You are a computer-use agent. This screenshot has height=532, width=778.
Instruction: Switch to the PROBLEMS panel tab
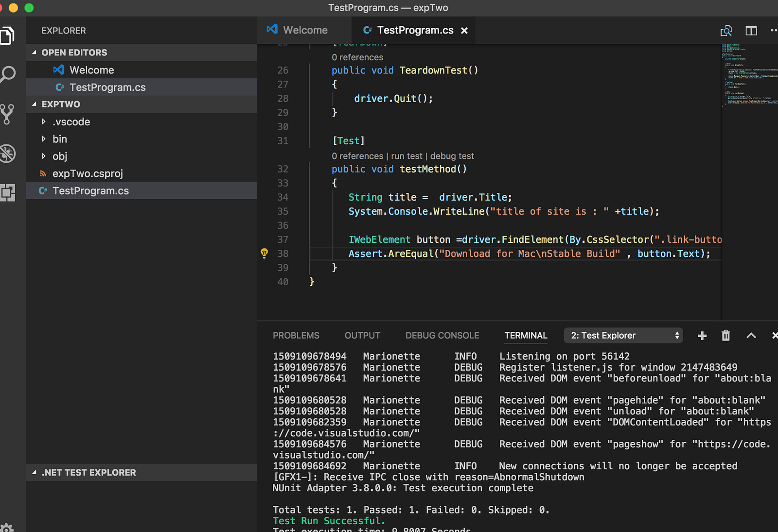pyautogui.click(x=296, y=335)
